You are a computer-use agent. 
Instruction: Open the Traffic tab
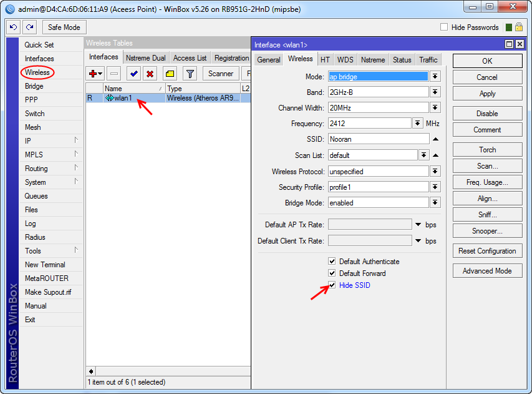[x=428, y=60]
